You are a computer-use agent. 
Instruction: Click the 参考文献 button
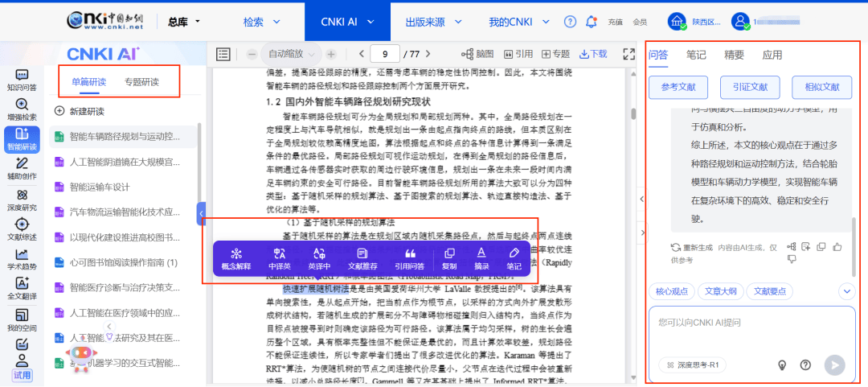(678, 87)
